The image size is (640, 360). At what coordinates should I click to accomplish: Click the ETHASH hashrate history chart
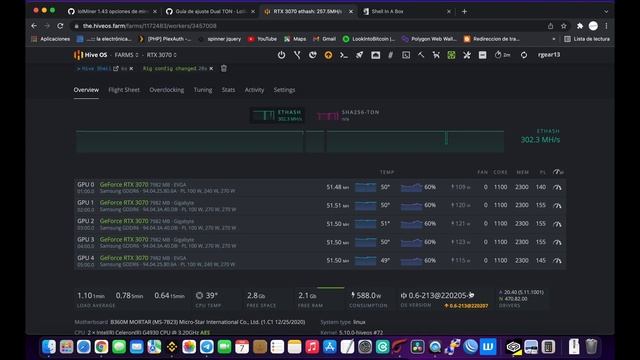290,141
